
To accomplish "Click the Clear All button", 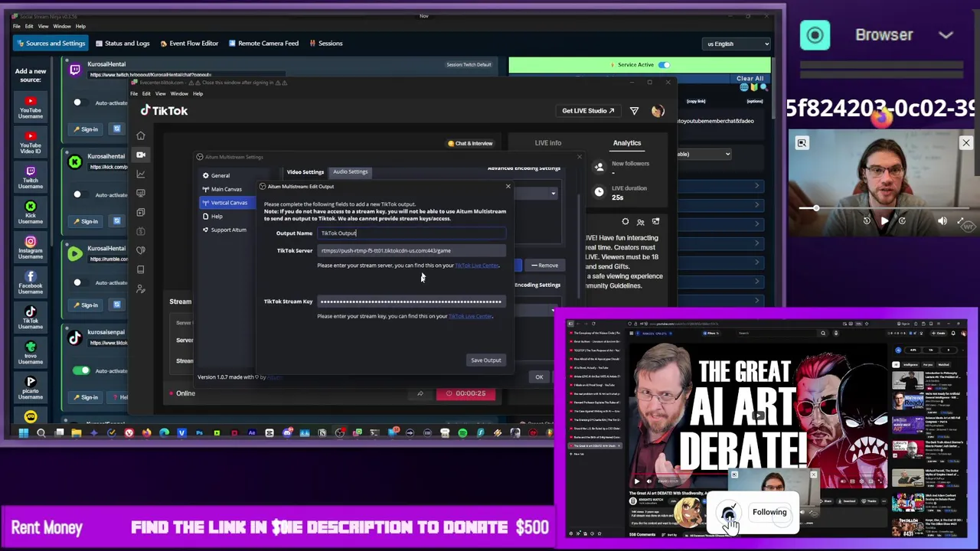I will [750, 78].
